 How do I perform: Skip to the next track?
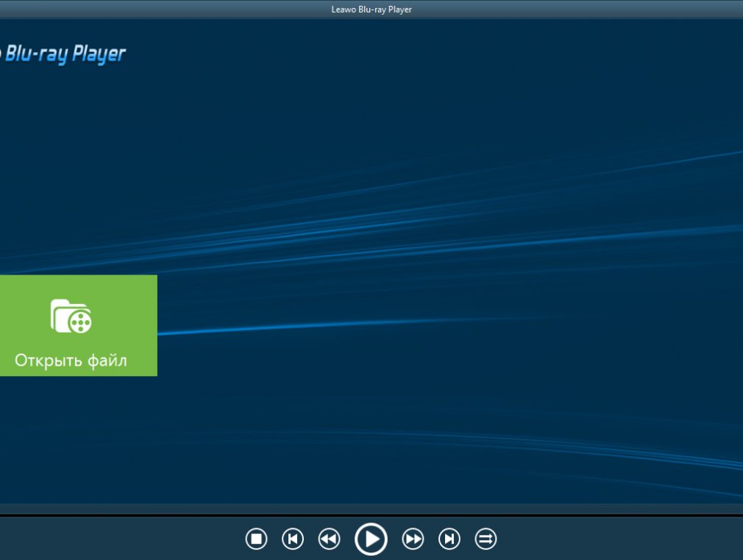click(x=449, y=539)
